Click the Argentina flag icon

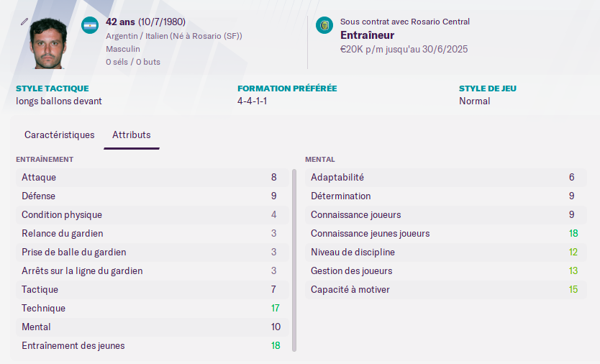(90, 25)
